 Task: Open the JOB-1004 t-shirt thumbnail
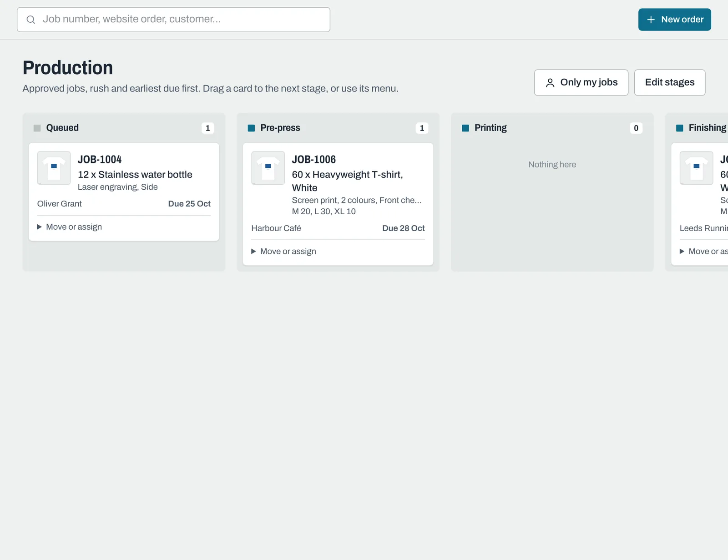coord(54,168)
